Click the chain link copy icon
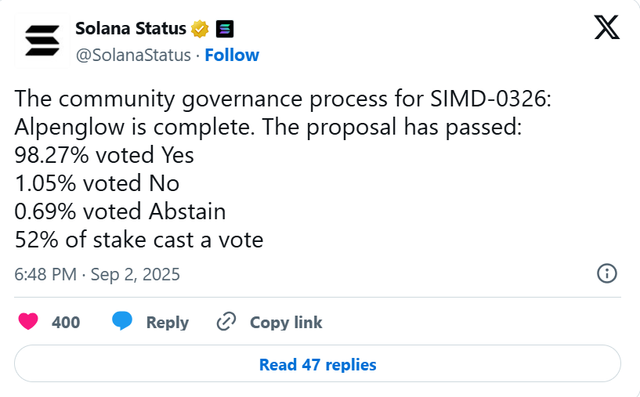 tap(226, 322)
